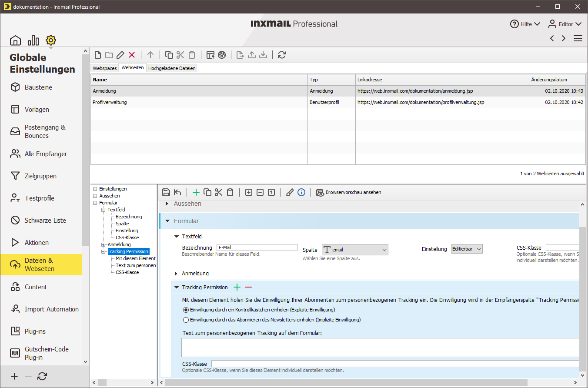Open the Hilfe dropdown menu
The height and width of the screenshot is (388, 588).
tap(525, 24)
